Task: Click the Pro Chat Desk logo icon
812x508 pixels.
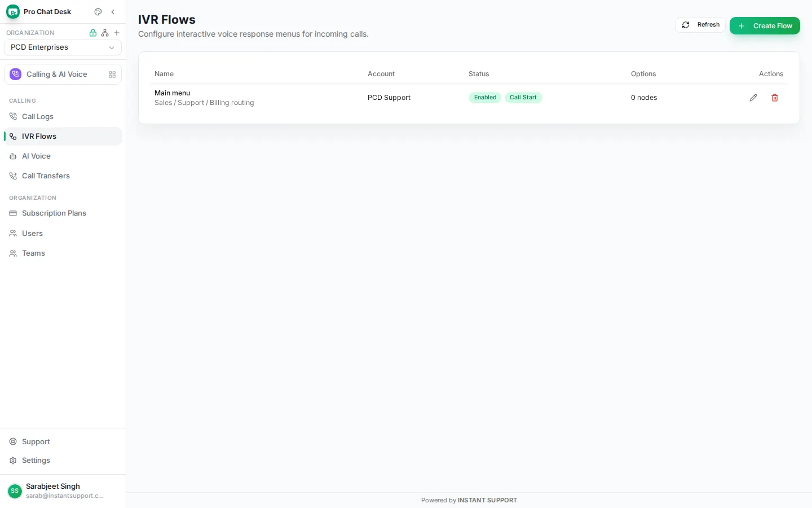Action: [12, 12]
